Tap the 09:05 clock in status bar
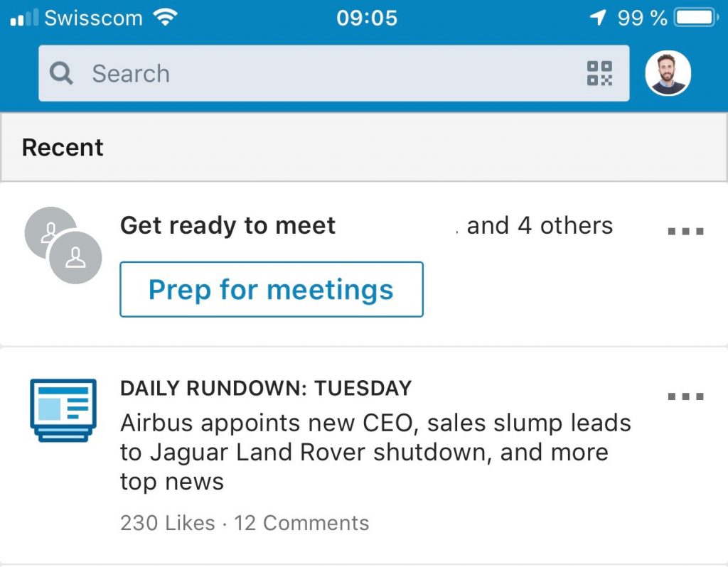This screenshot has width=728, height=567. [x=367, y=18]
